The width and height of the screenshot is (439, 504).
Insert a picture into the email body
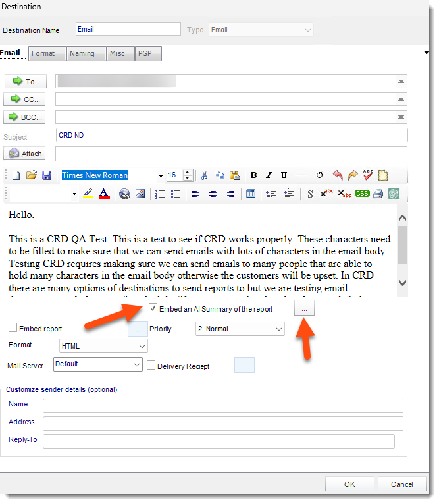[x=140, y=194]
